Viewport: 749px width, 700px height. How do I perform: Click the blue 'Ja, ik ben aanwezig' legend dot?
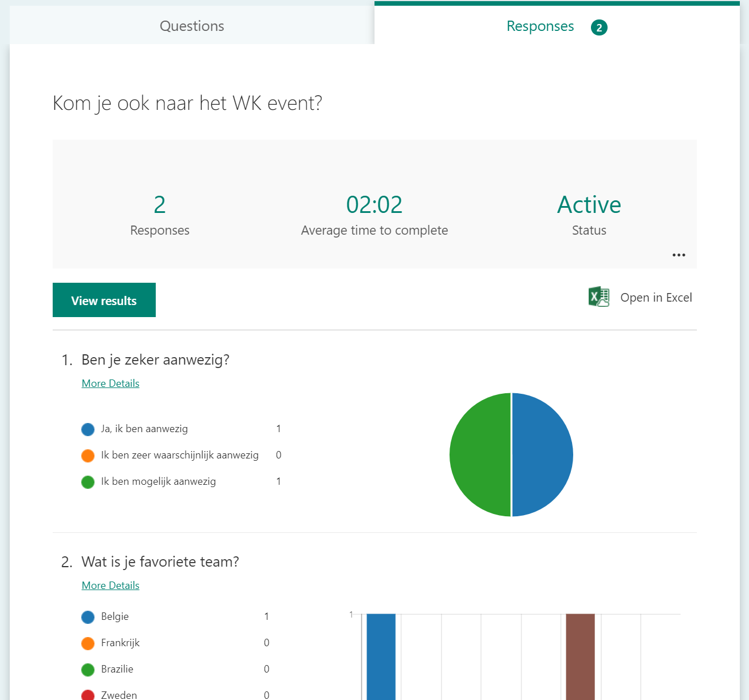[88, 429]
